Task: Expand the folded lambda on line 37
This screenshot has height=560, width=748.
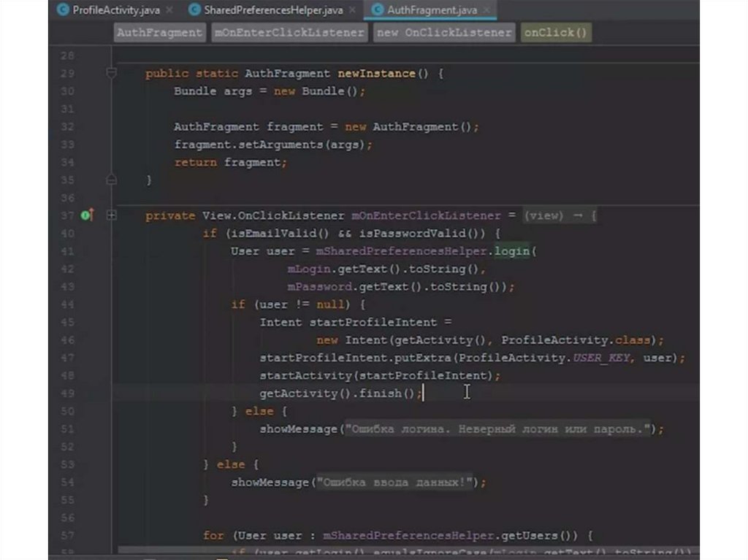Action: click(x=112, y=215)
